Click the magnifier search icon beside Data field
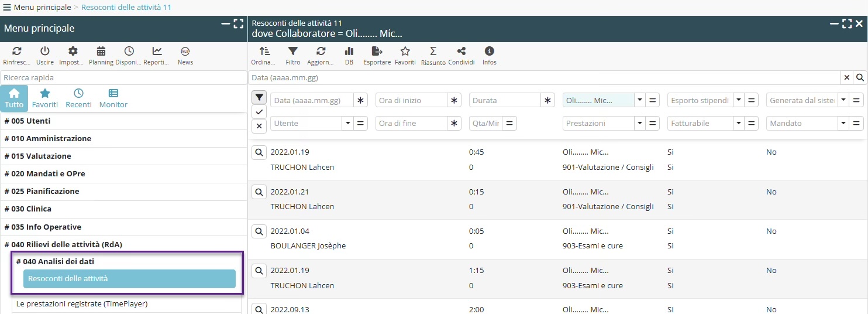 coord(860,77)
